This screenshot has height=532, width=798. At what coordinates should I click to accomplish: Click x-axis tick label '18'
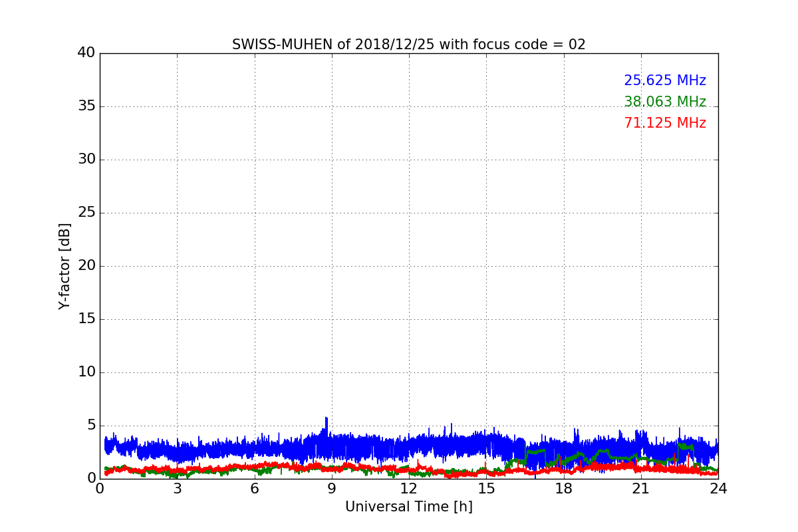564,489
